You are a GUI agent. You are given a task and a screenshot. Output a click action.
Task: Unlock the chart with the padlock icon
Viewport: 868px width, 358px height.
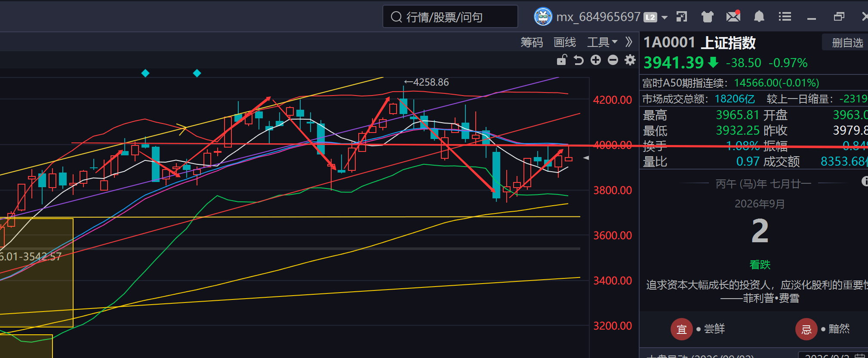click(x=562, y=60)
